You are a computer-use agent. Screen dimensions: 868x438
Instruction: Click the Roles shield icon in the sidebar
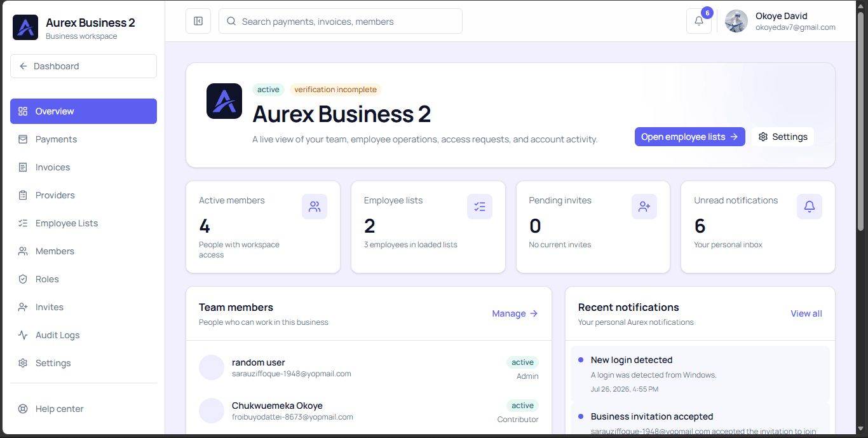coord(23,279)
